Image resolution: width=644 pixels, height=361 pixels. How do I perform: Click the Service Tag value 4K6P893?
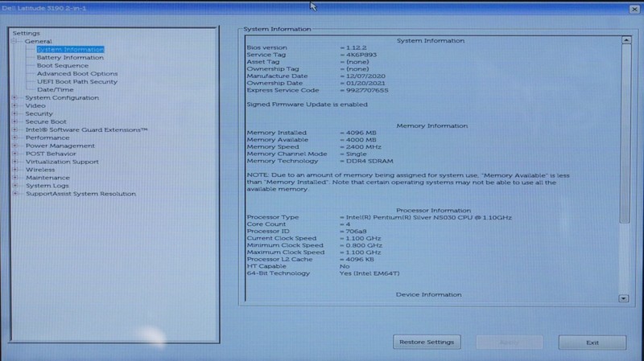361,55
